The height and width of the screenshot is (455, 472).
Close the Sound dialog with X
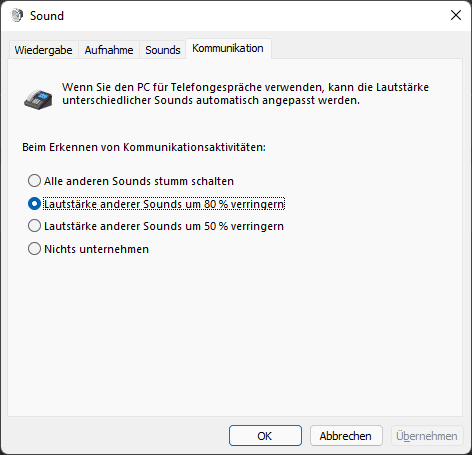click(456, 15)
